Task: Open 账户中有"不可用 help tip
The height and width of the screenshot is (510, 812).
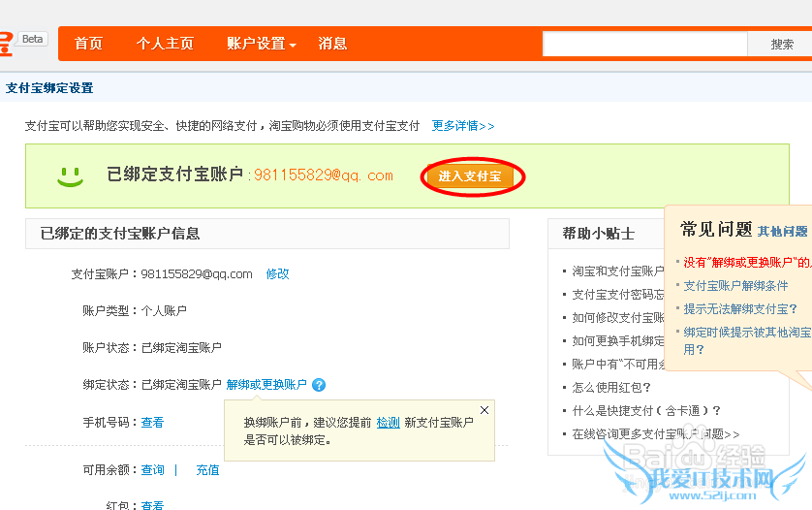Action: pyautogui.click(x=618, y=364)
